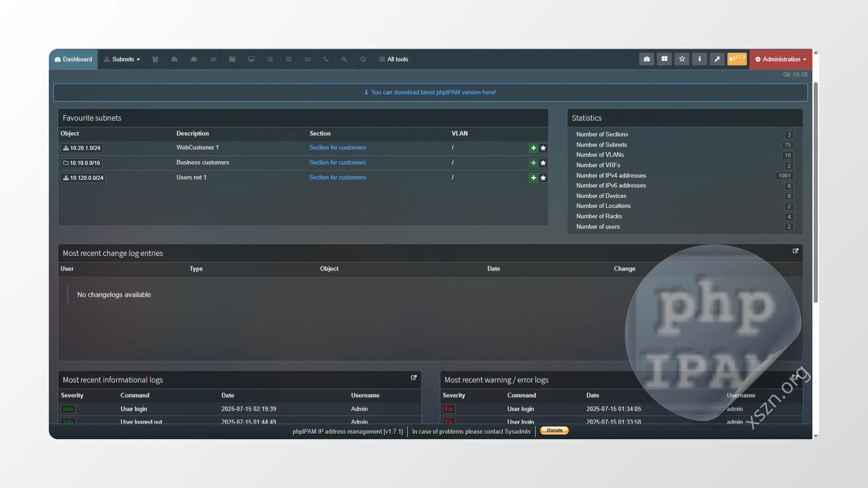Open Section for customers link in WebCustomer 1 row
This screenshot has width=868, height=488.
pyautogui.click(x=338, y=147)
